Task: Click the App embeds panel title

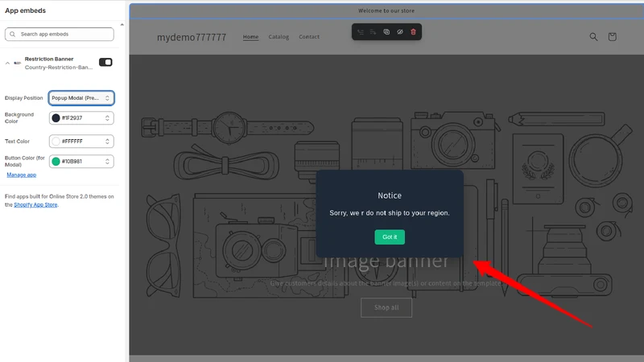Action: click(x=26, y=10)
